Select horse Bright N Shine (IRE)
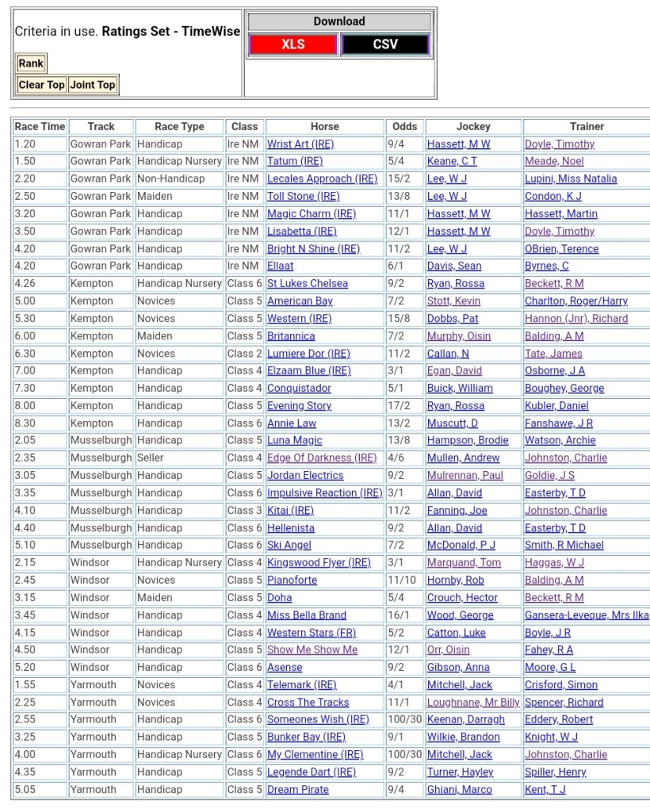Image resolution: width=650 pixels, height=812 pixels. [x=313, y=249]
